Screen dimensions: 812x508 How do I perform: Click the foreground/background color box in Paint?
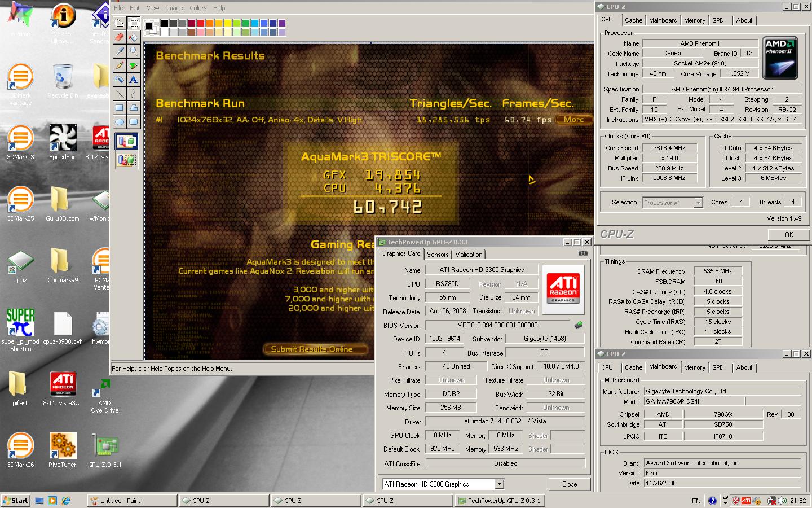pyautogui.click(x=151, y=27)
